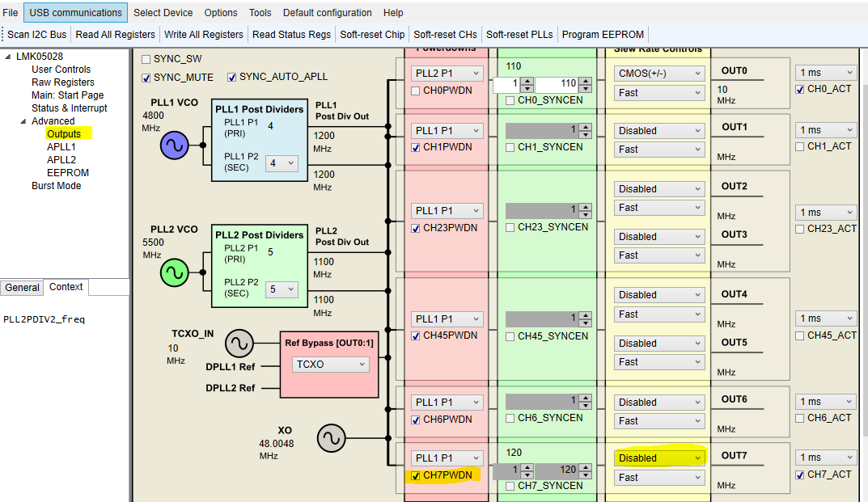
Task: Open OUT1 Disabled format dropdown
Action: [x=660, y=131]
